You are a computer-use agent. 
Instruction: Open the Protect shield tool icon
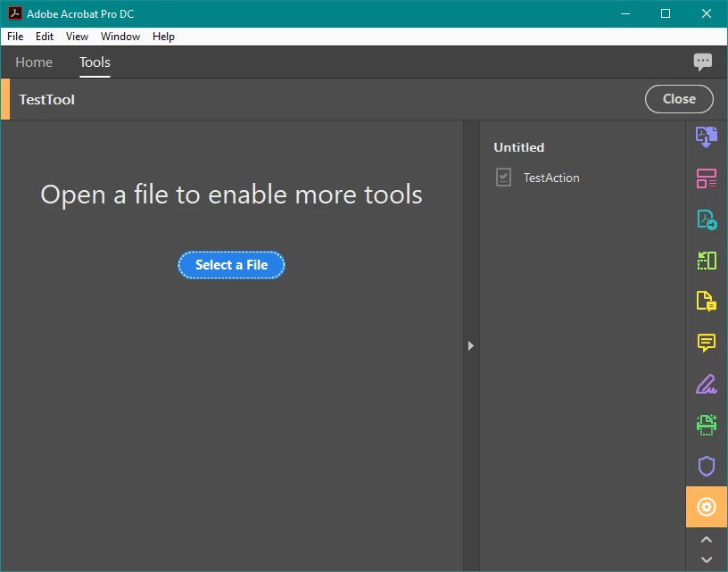707,466
